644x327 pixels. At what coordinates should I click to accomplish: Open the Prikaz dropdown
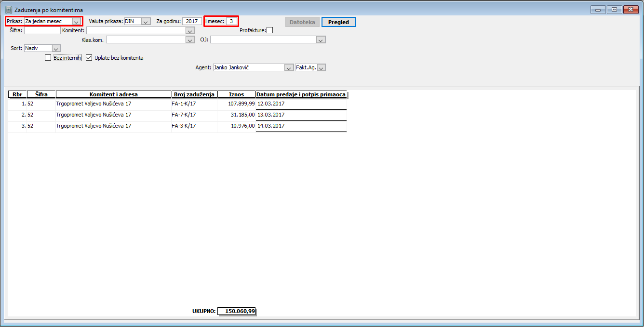click(x=76, y=22)
